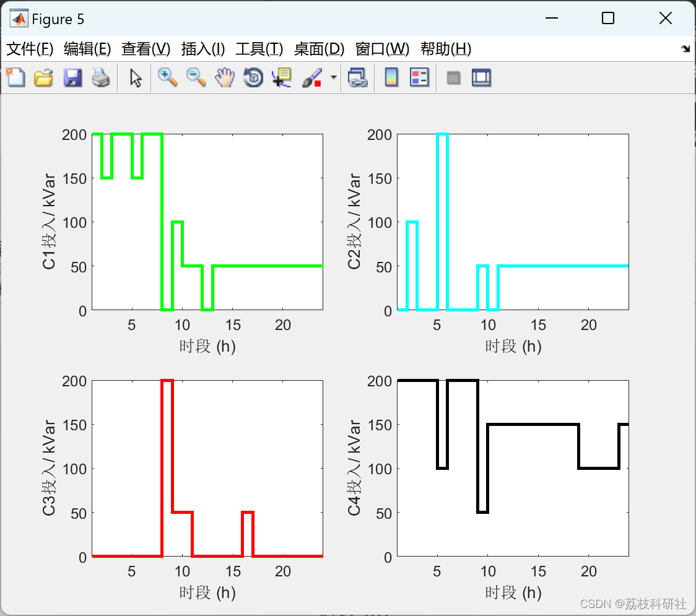Click the dock figure arrow icon
Screen dimensions: 696x616
coord(685,49)
